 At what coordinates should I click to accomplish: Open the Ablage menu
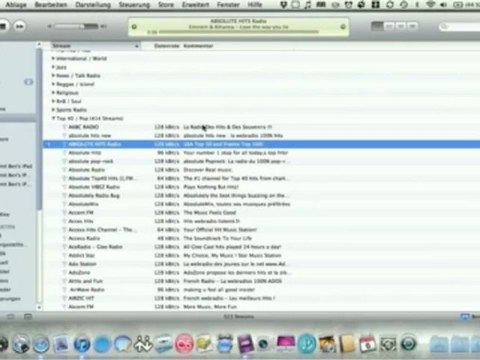tap(16, 5)
